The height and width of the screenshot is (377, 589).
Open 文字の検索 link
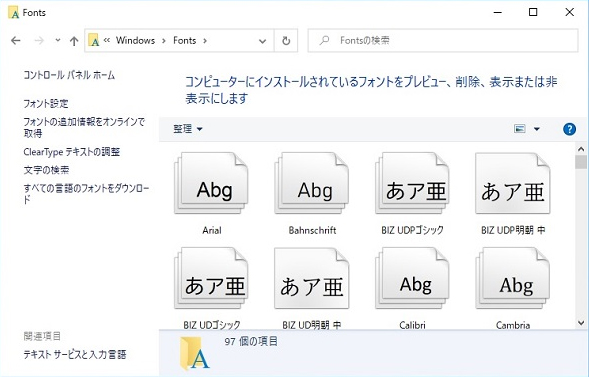tap(46, 170)
